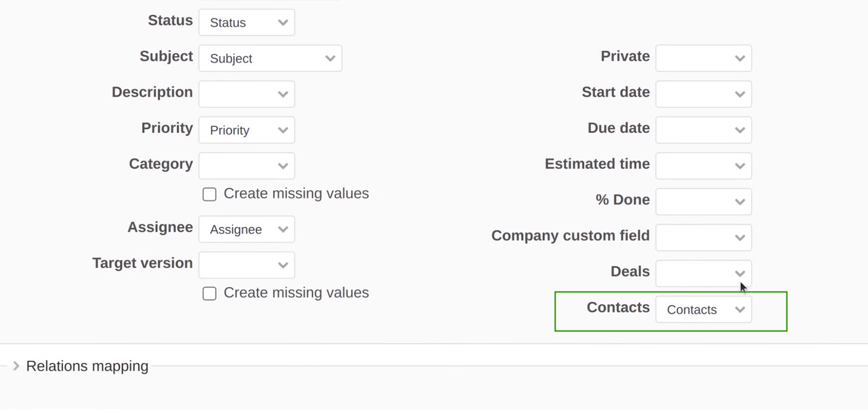Click the Relations mapping disclosure arrow
The width and height of the screenshot is (868, 413).
pos(17,366)
